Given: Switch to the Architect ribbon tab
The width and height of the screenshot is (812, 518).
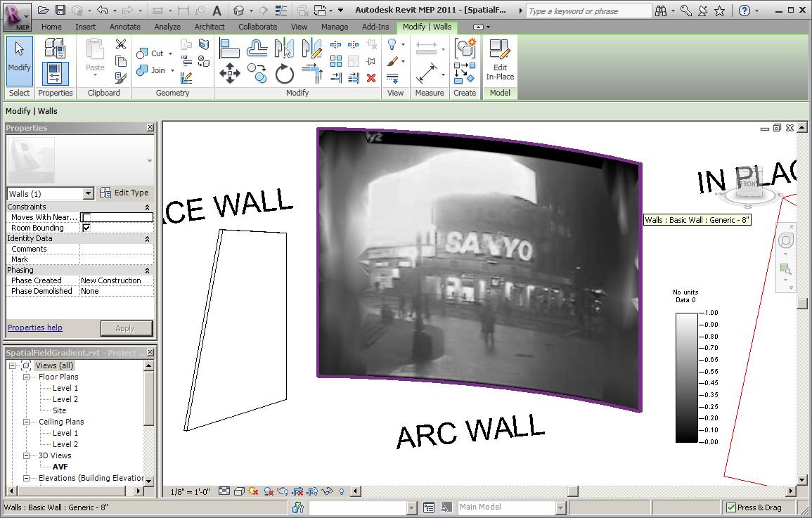Looking at the screenshot, I should tap(209, 27).
